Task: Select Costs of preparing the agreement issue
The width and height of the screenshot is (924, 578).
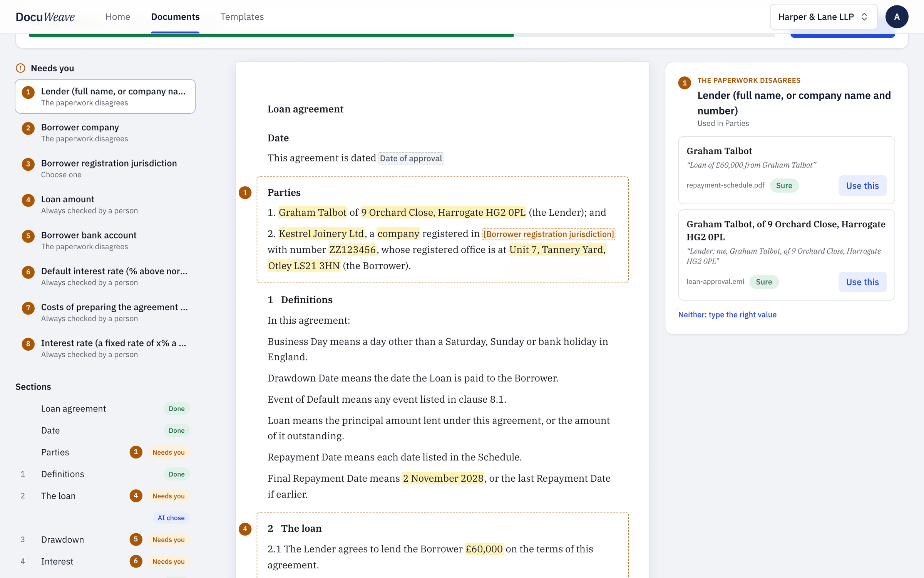Action: 105,312
